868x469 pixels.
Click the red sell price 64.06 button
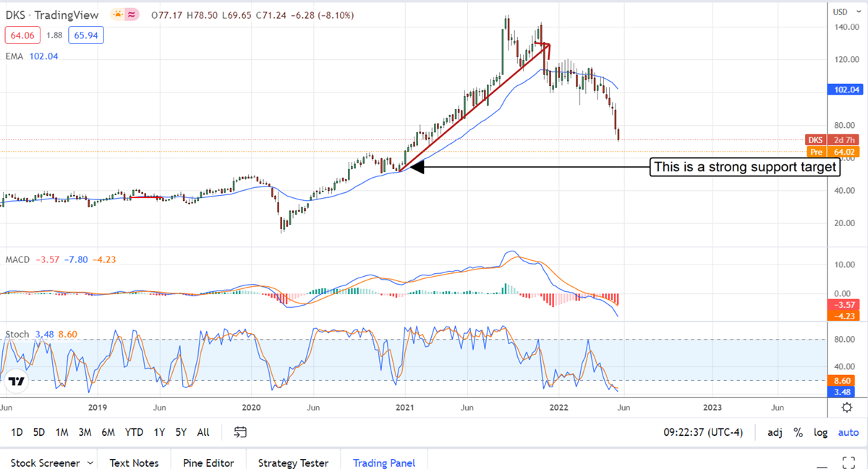click(20, 35)
